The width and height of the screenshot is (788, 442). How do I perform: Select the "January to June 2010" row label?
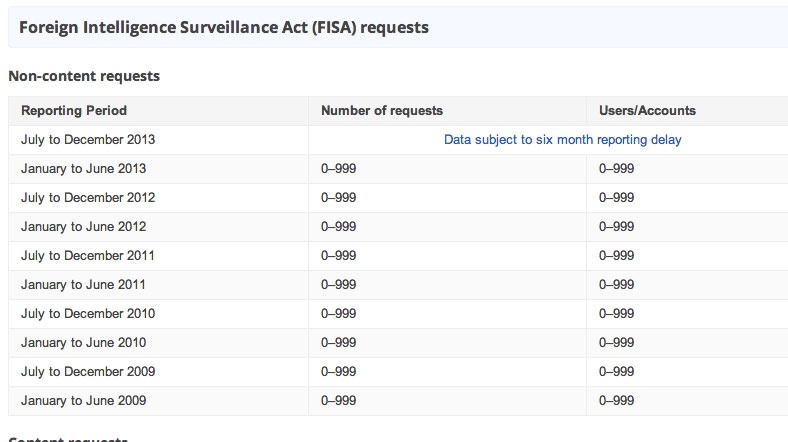pos(83,343)
